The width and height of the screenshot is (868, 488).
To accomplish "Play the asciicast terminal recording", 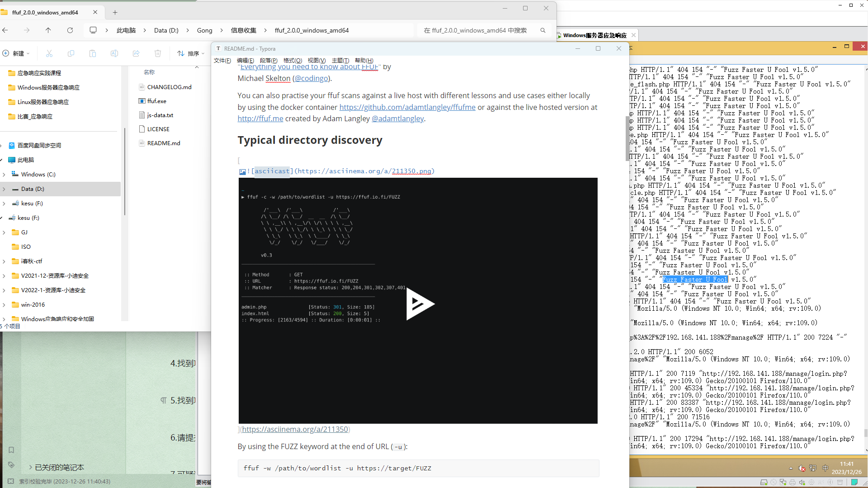I will tap(420, 304).
